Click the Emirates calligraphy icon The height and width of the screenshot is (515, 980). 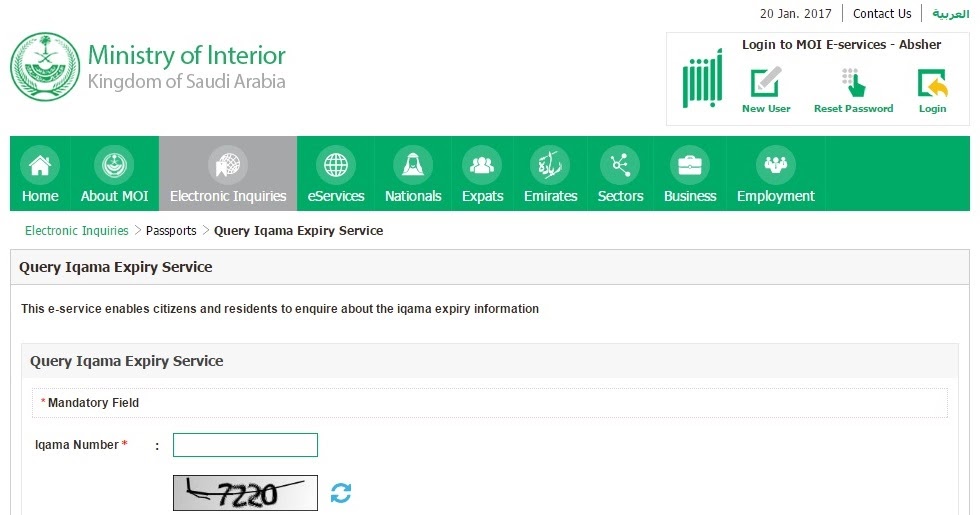(x=550, y=165)
